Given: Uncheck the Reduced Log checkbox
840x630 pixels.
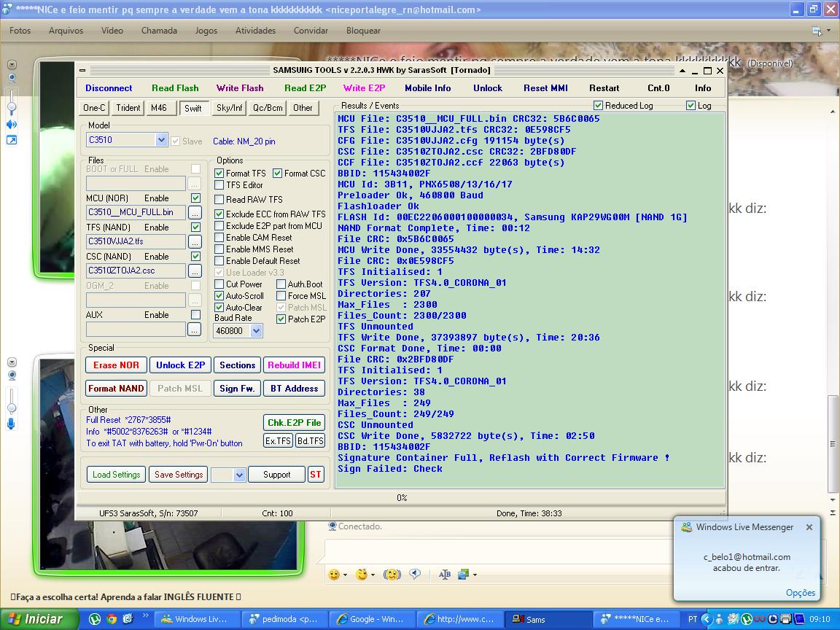Looking at the screenshot, I should [599, 106].
